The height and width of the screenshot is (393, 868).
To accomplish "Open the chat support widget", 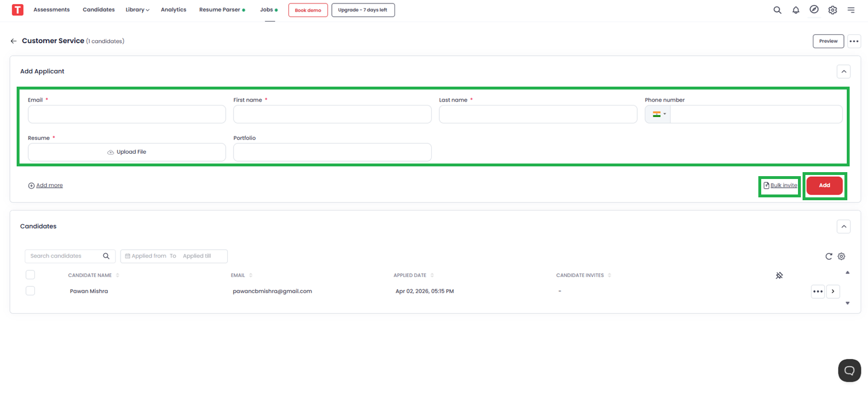I will 849,371.
